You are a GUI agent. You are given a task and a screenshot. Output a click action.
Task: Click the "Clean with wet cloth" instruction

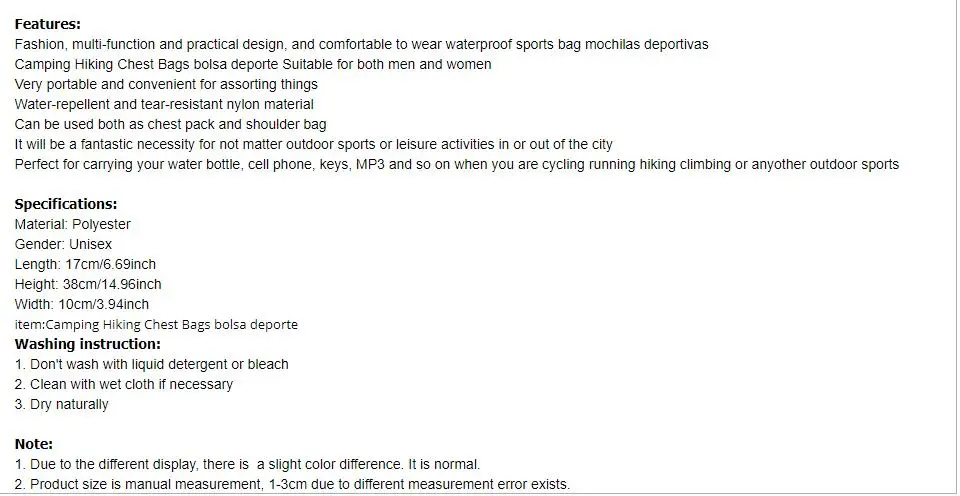pos(124,385)
